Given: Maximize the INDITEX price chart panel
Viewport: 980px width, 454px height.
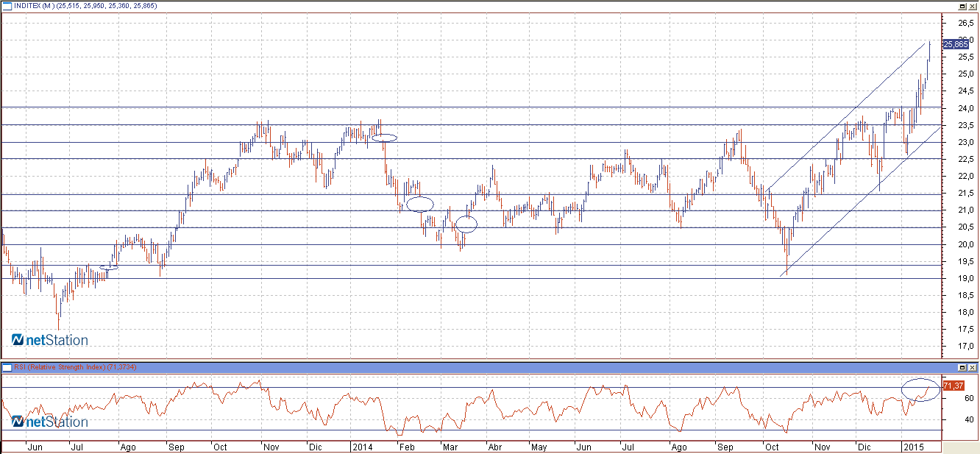Looking at the screenshot, I should (x=962, y=6).
